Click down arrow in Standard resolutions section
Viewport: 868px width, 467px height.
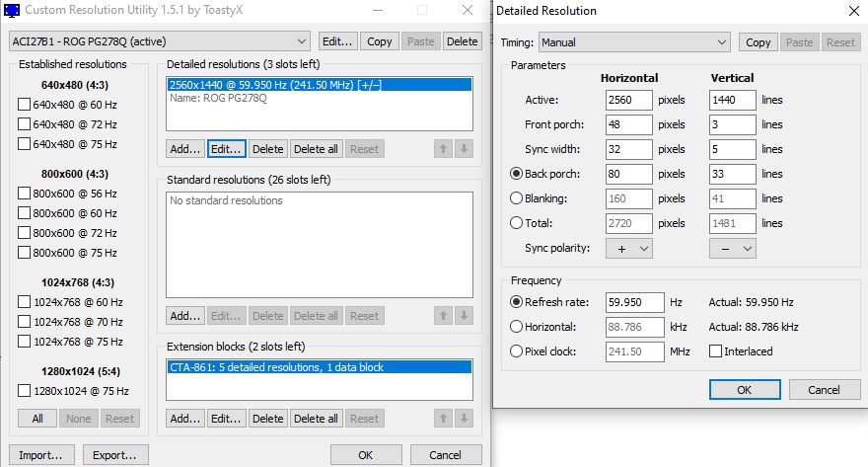(x=464, y=316)
